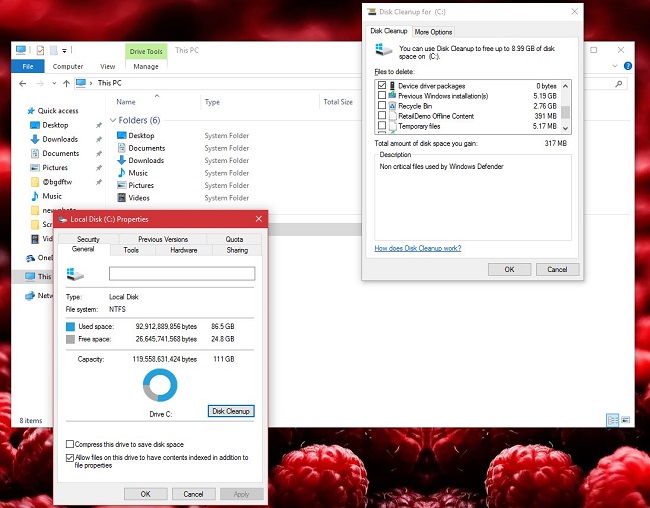
Task: Switch to the Tools tab
Action: 131,250
